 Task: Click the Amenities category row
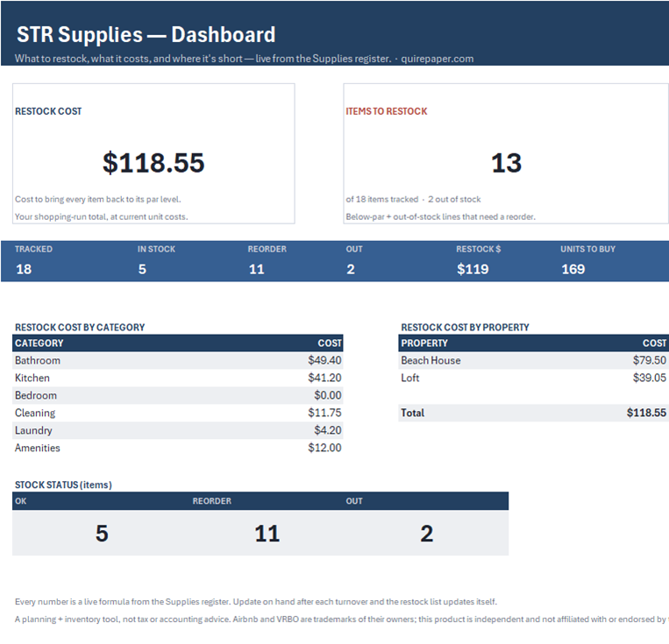[x=177, y=448]
